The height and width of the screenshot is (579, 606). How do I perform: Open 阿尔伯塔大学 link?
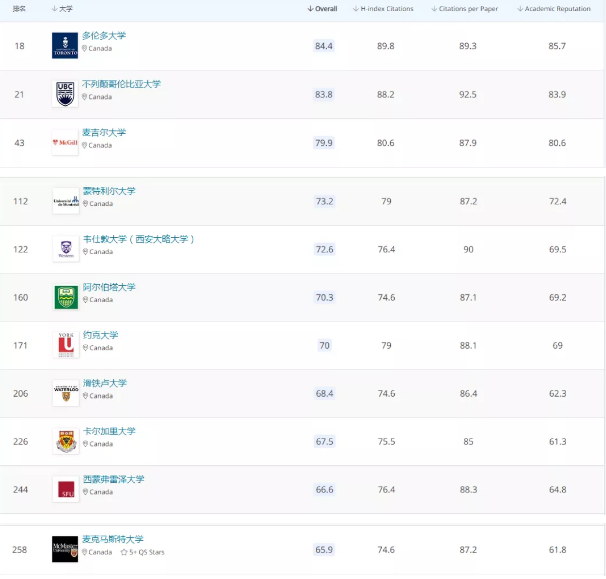click(109, 287)
